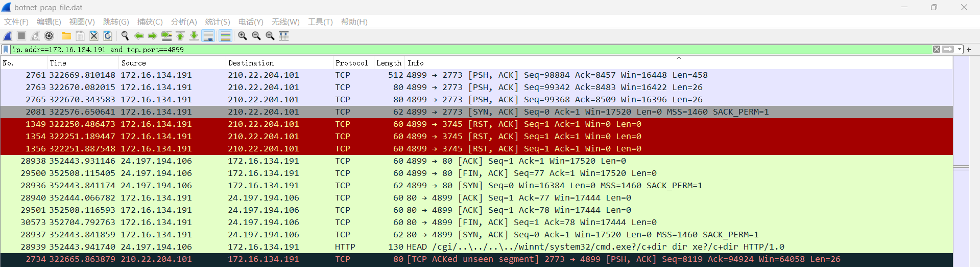The height and width of the screenshot is (267, 980).
Task: Open a capture file with the folder icon
Action: click(66, 36)
